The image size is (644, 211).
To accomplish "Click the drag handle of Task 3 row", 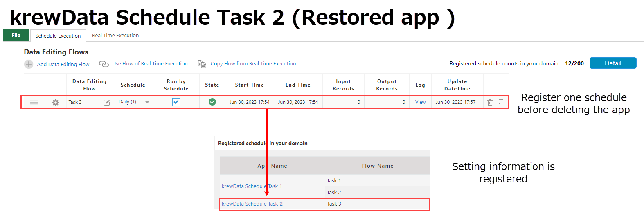I will tap(34, 102).
